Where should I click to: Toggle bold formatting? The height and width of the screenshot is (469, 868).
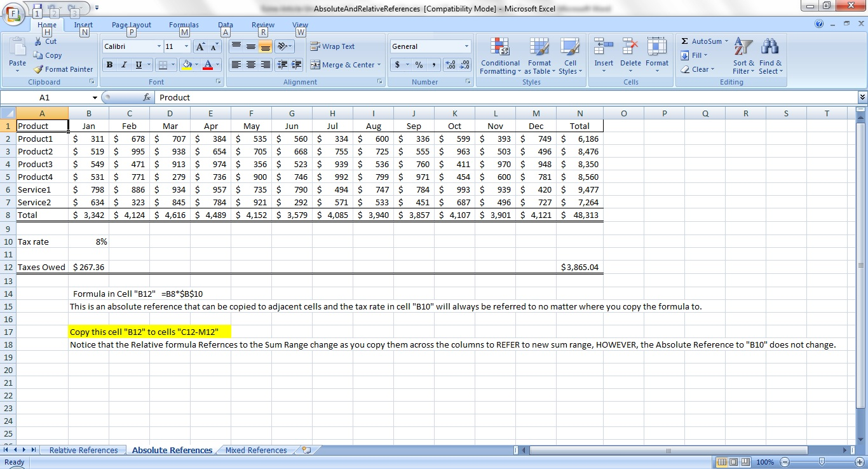[110, 65]
